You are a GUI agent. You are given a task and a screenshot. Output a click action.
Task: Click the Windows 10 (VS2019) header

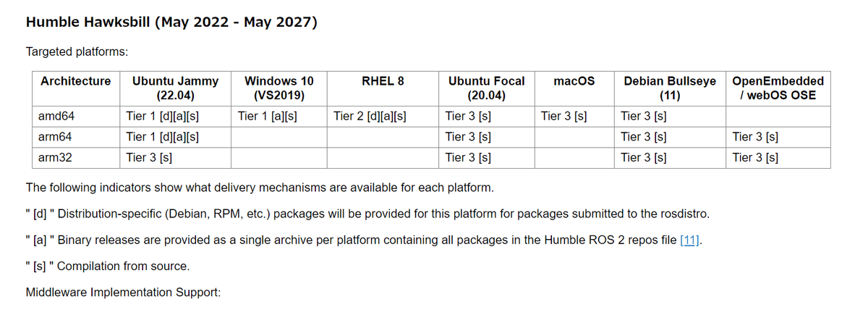[x=279, y=88]
